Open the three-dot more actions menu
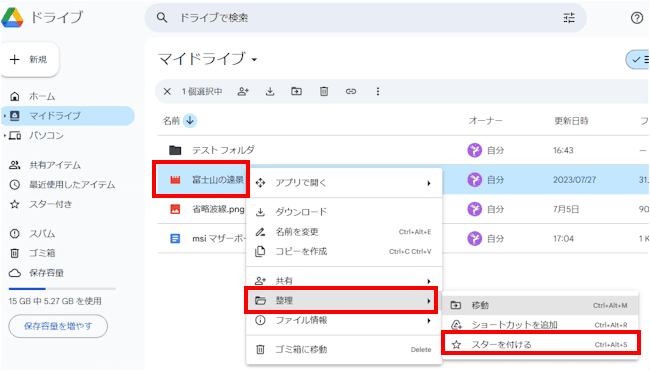This screenshot has width=650, height=371. tap(378, 91)
